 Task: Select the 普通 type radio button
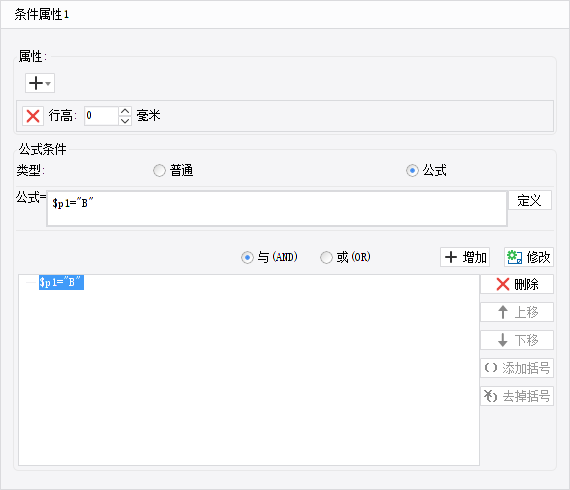tap(159, 170)
